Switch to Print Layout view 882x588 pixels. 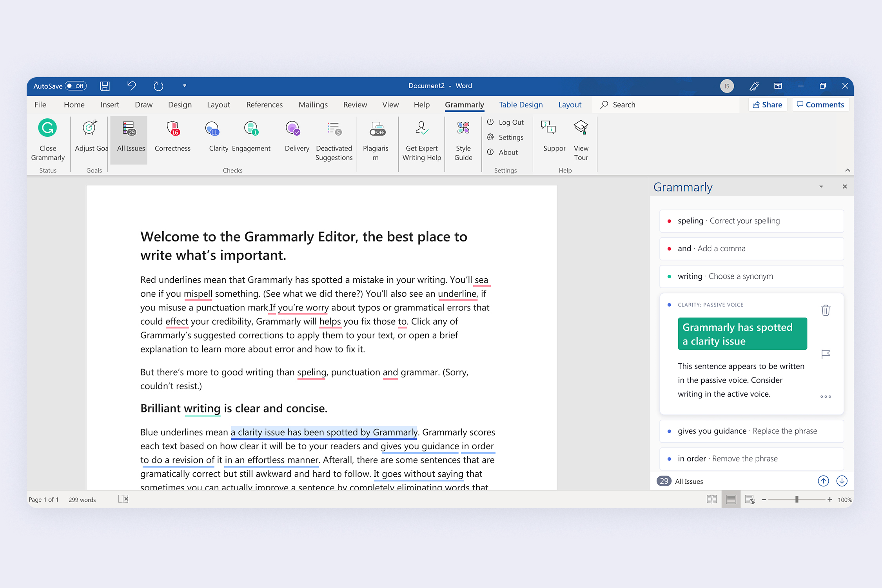(x=731, y=499)
